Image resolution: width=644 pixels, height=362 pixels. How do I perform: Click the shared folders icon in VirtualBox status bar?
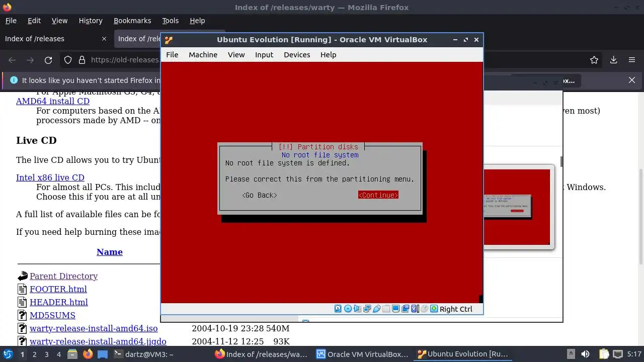click(386, 309)
